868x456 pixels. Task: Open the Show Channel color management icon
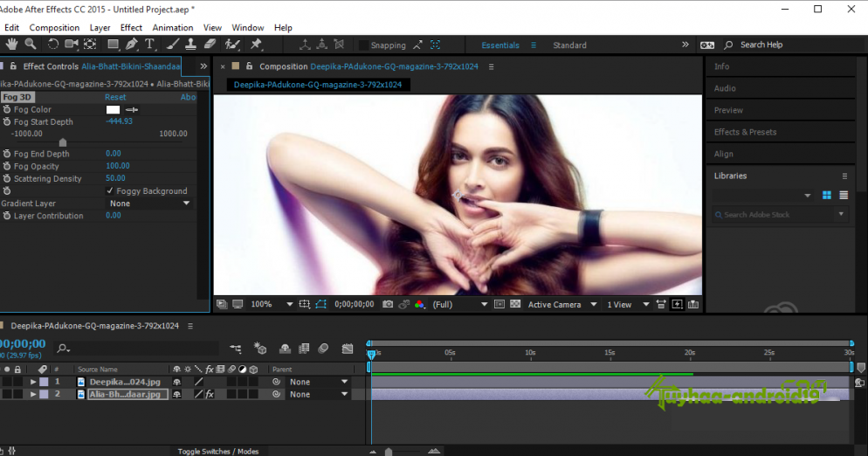click(x=419, y=304)
